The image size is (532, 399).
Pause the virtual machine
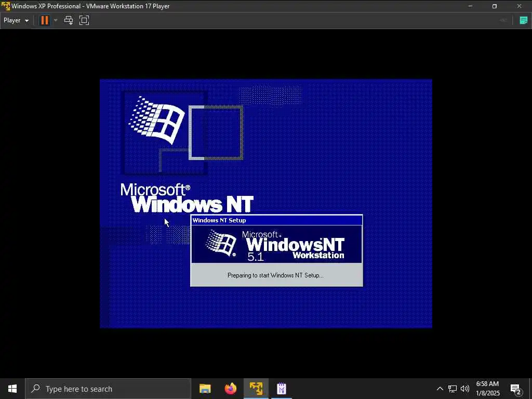pos(45,20)
